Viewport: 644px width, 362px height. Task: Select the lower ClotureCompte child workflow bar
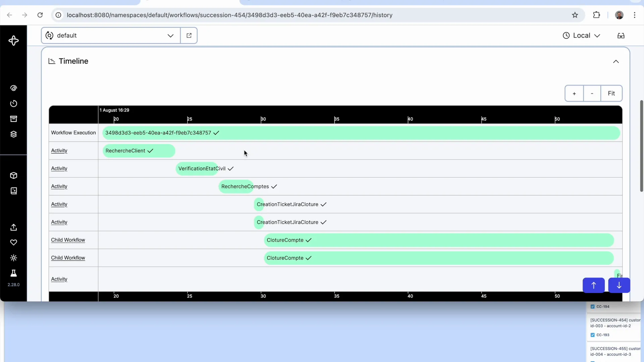pos(439,258)
